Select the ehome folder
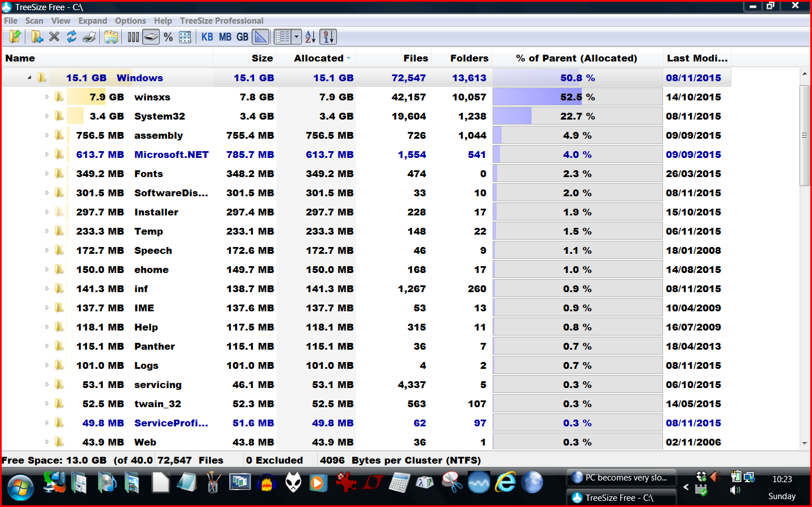The width and height of the screenshot is (812, 507). point(151,270)
